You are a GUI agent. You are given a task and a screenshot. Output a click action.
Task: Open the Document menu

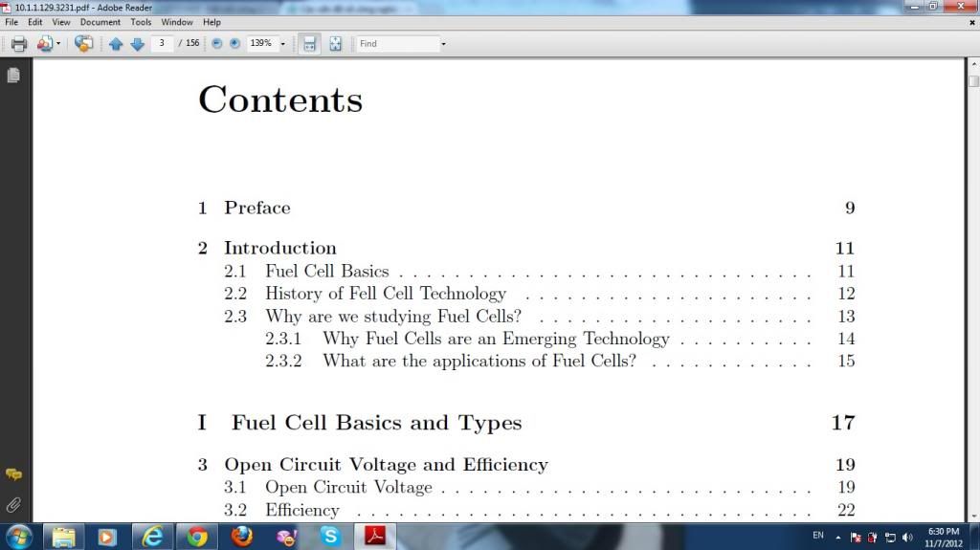click(100, 22)
